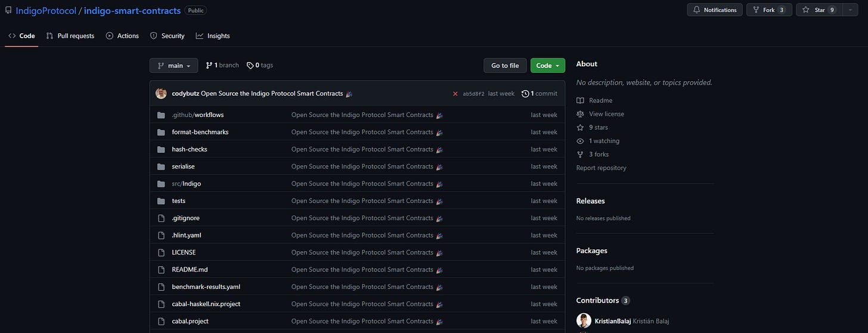
Task: Click codybutz avatar in commit header
Action: [x=161, y=94]
